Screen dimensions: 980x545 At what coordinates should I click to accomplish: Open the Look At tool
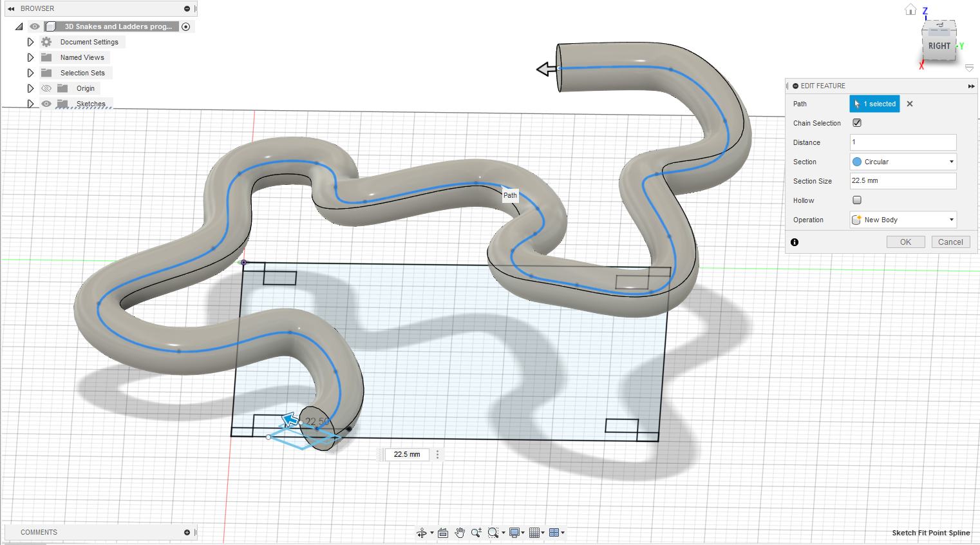443,532
